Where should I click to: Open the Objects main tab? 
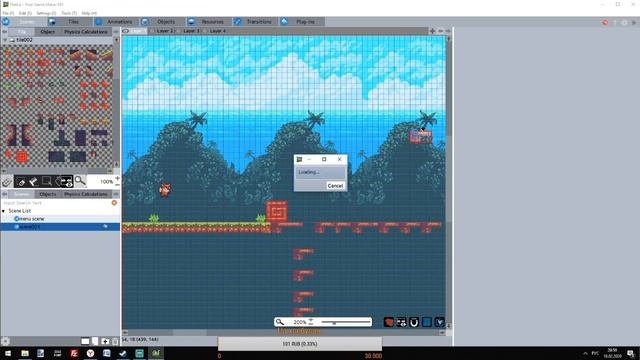[162, 22]
